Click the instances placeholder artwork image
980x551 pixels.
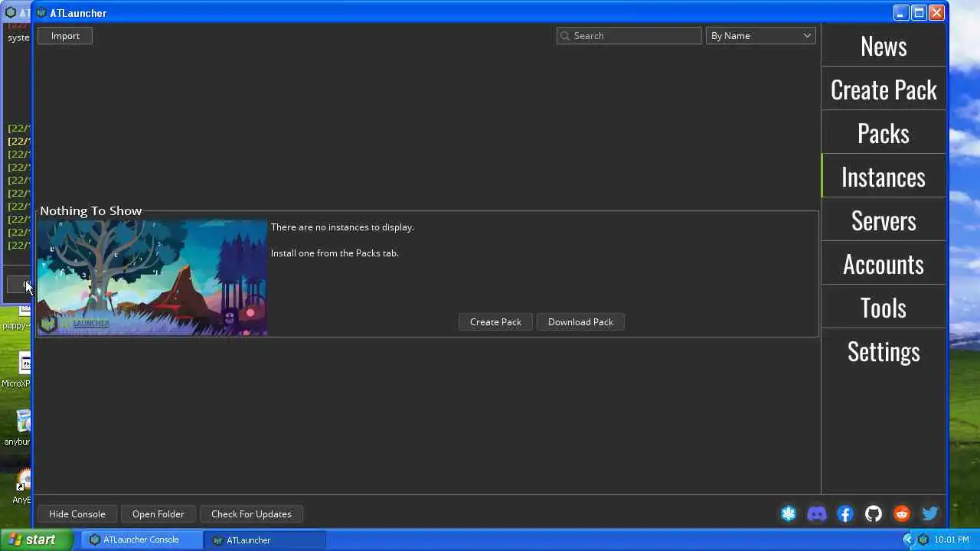click(152, 278)
